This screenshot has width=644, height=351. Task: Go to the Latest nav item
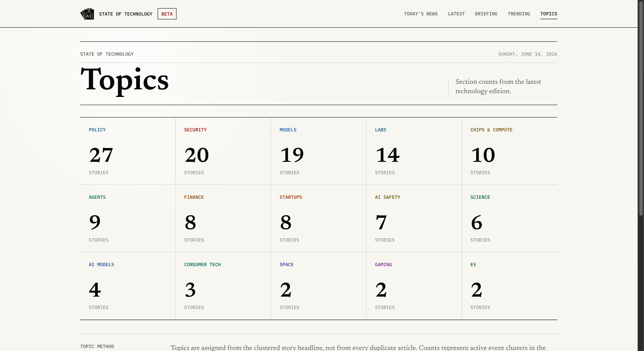(456, 14)
